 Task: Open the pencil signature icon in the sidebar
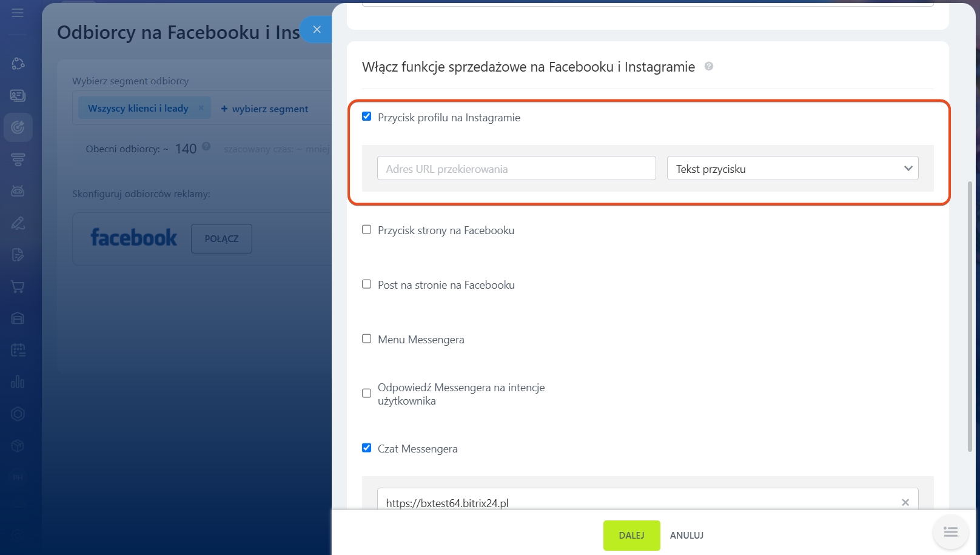pyautogui.click(x=18, y=223)
